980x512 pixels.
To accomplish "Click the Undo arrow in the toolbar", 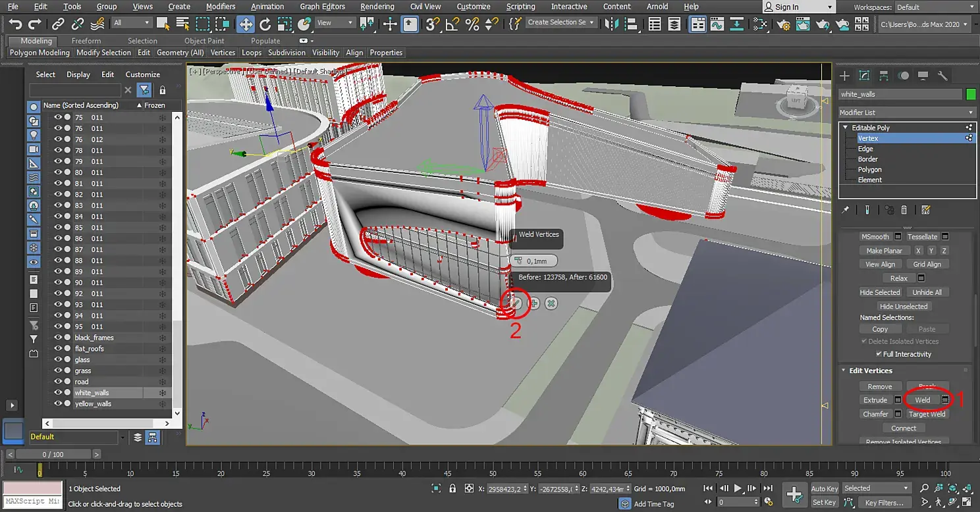I will (x=15, y=24).
